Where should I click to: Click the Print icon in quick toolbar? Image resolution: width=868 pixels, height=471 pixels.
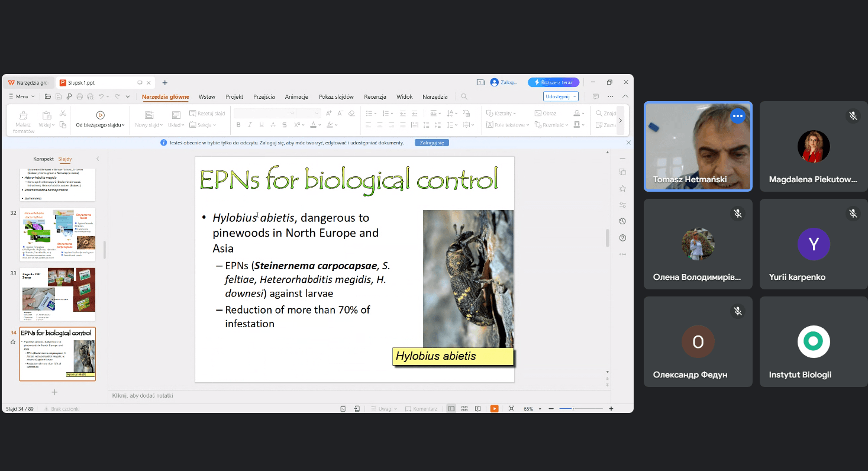(x=79, y=96)
